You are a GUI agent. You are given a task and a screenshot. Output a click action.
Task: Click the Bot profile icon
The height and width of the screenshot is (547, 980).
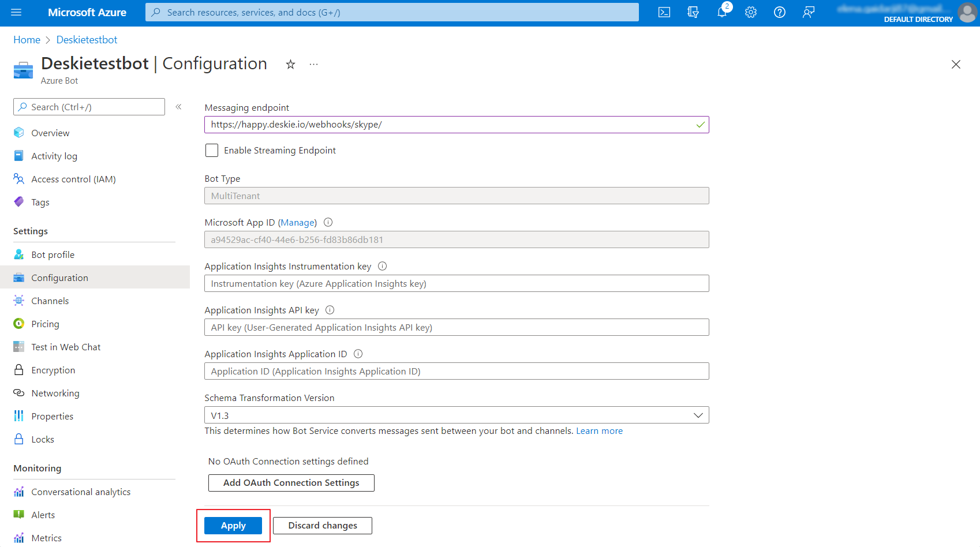pyautogui.click(x=19, y=254)
